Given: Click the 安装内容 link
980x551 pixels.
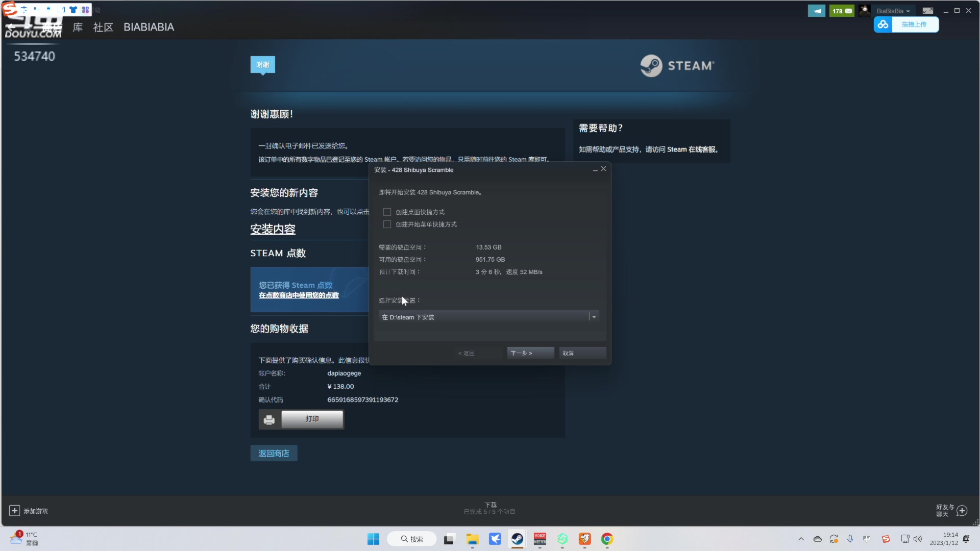Looking at the screenshot, I should click(273, 230).
